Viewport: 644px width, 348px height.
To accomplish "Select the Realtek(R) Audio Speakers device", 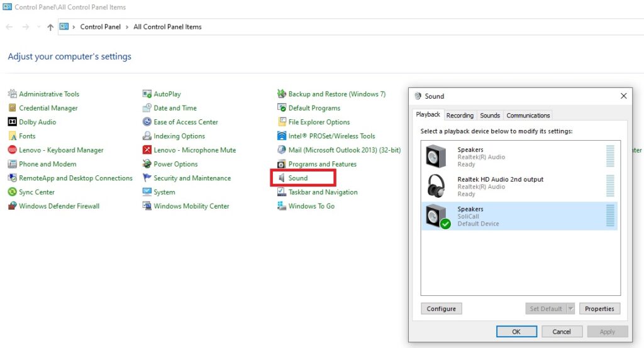I will [x=519, y=157].
